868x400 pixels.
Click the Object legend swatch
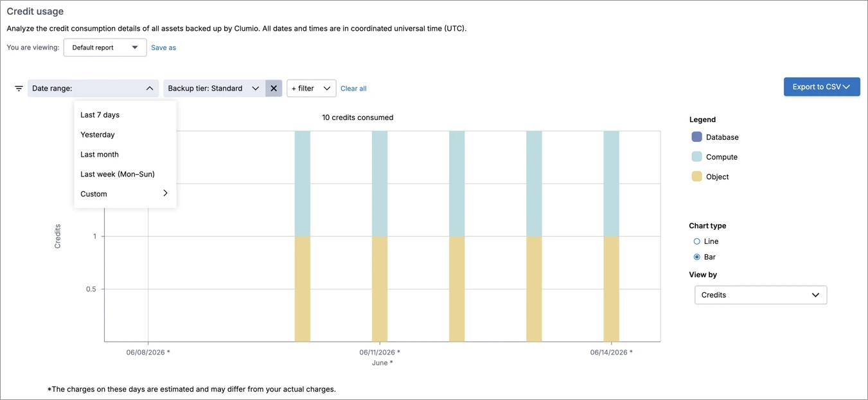tap(696, 177)
